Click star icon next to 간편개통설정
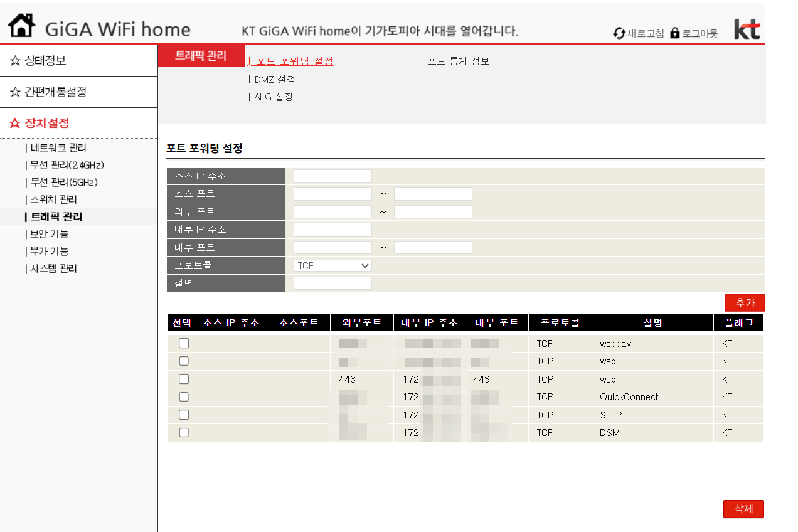Screen dimensions: 798x532 coord(15,92)
